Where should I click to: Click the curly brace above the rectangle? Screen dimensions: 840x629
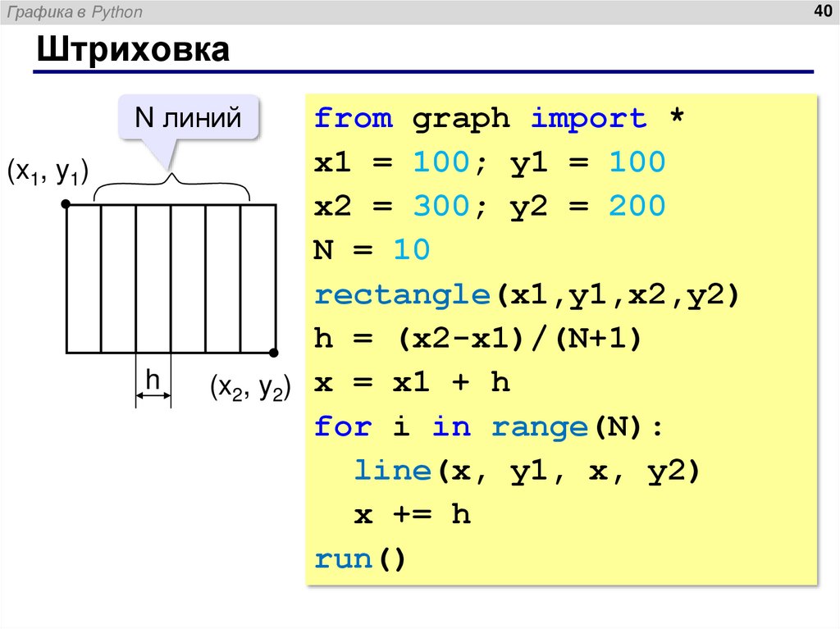click(x=171, y=187)
